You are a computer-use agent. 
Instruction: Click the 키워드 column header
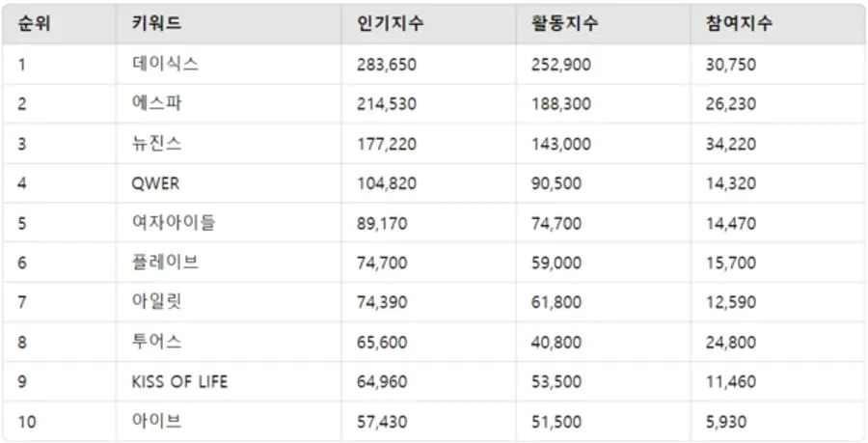[x=156, y=24]
